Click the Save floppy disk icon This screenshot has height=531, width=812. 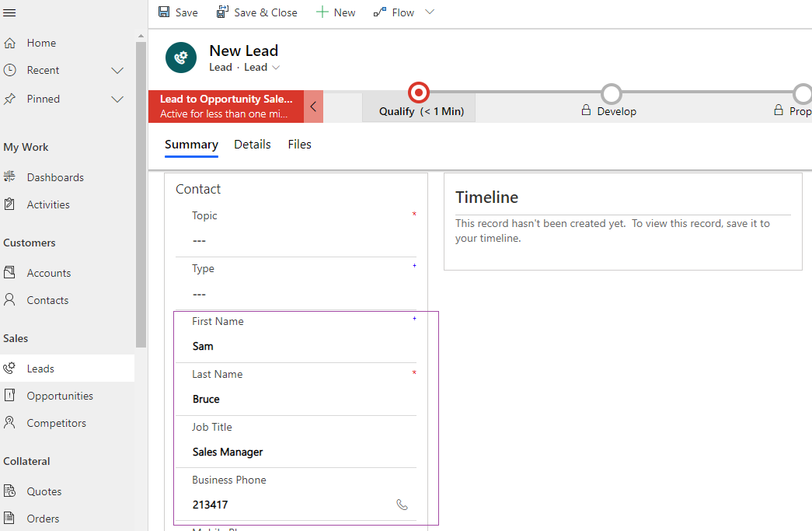click(x=164, y=12)
